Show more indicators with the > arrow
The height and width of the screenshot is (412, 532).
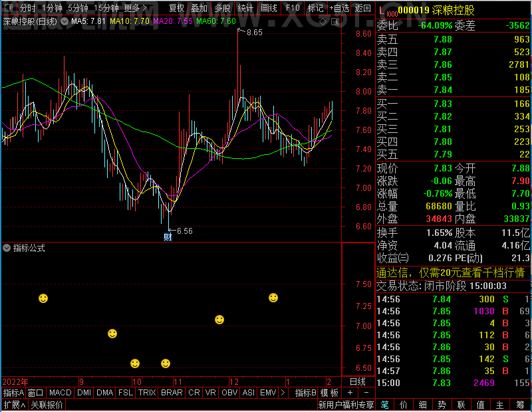283,393
